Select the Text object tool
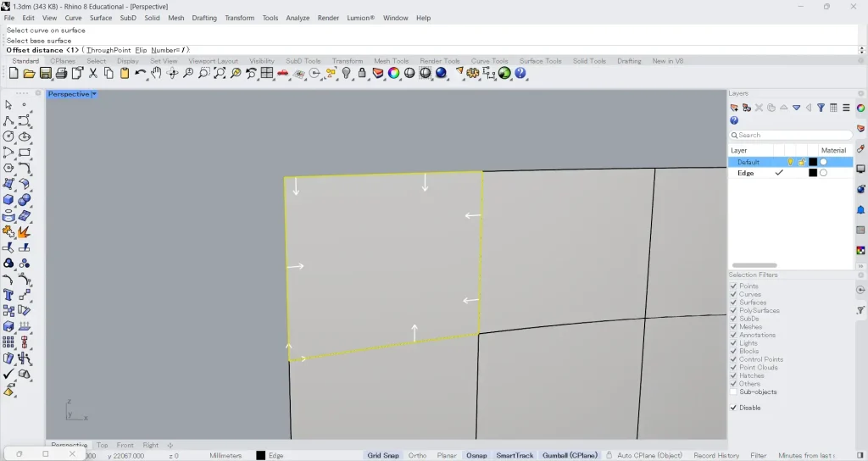Screen dimensions: 868x461 point(8,295)
